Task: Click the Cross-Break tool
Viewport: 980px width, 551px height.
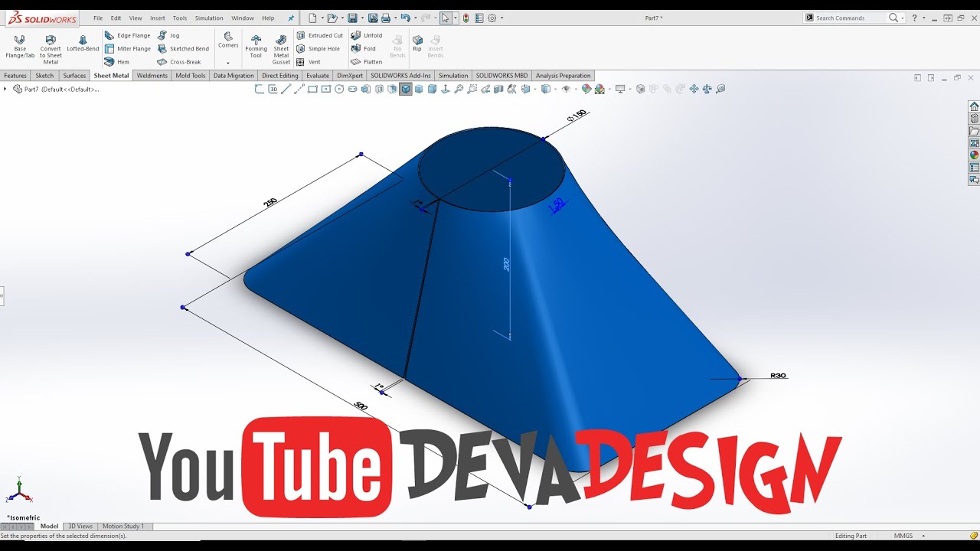Action: click(x=179, y=62)
